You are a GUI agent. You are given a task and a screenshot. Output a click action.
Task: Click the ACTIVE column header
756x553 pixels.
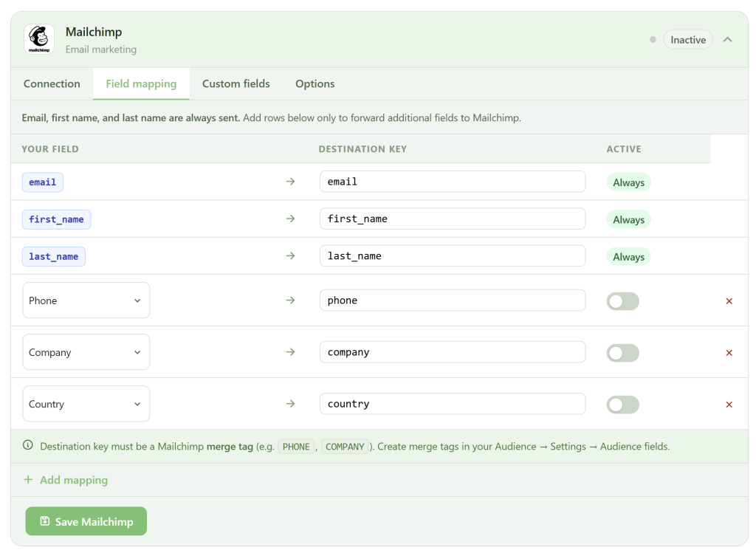tap(624, 149)
